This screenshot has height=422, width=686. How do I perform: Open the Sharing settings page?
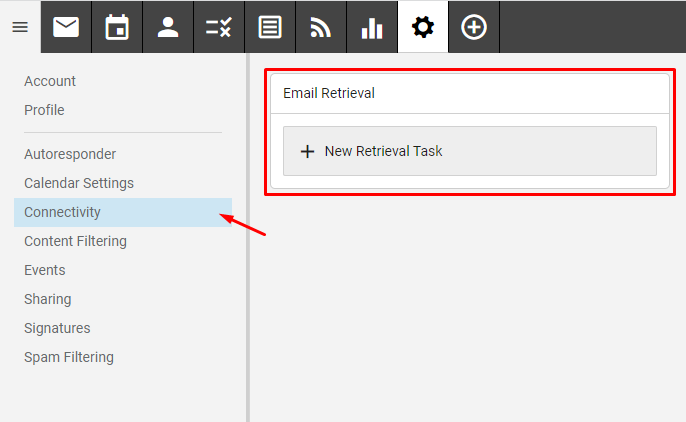(x=47, y=299)
